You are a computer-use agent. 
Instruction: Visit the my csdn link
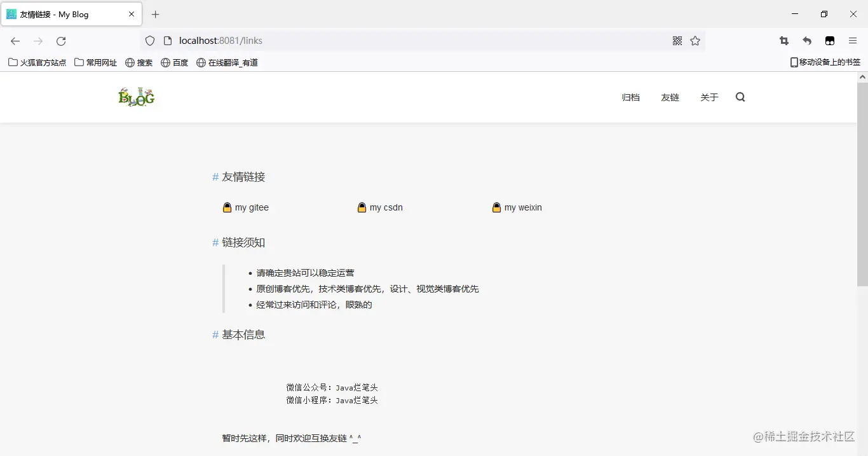(x=385, y=207)
